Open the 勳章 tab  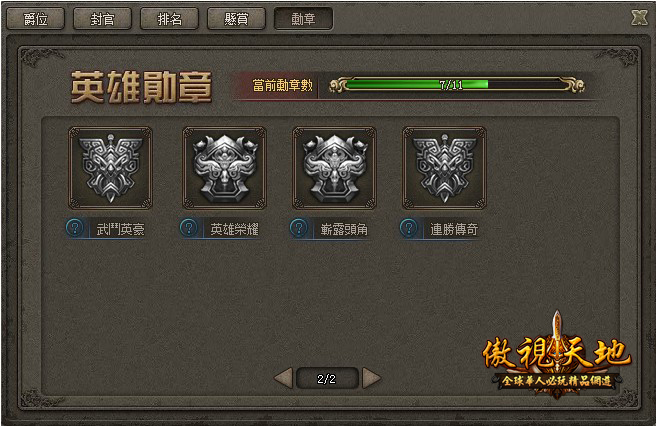303,19
